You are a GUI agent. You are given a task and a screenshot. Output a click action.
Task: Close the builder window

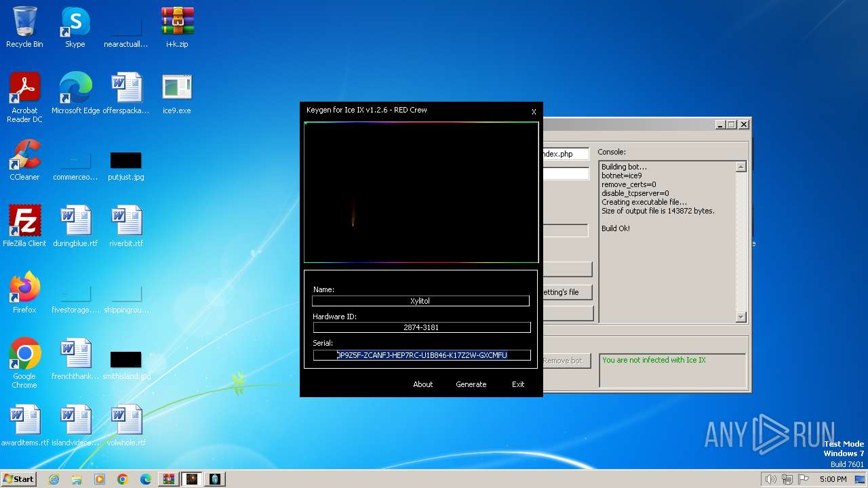coord(744,125)
